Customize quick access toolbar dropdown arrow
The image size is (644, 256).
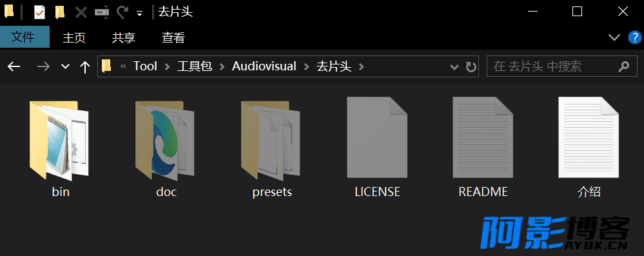tap(140, 14)
